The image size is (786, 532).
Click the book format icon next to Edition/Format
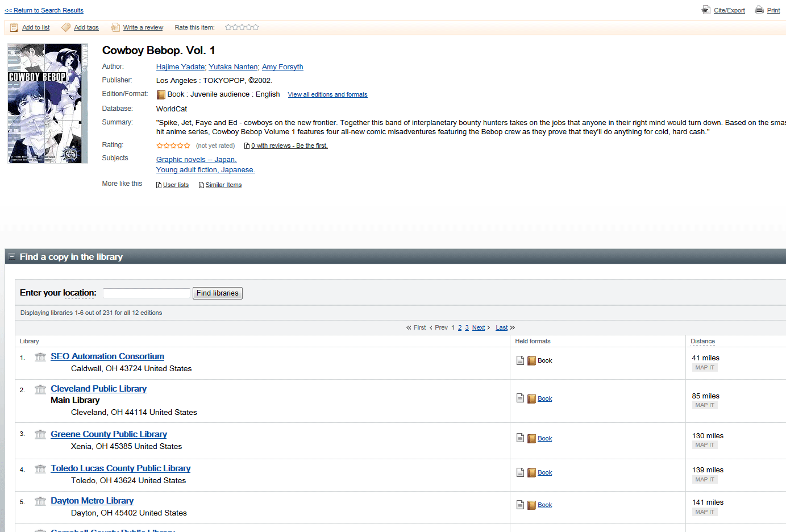click(161, 95)
